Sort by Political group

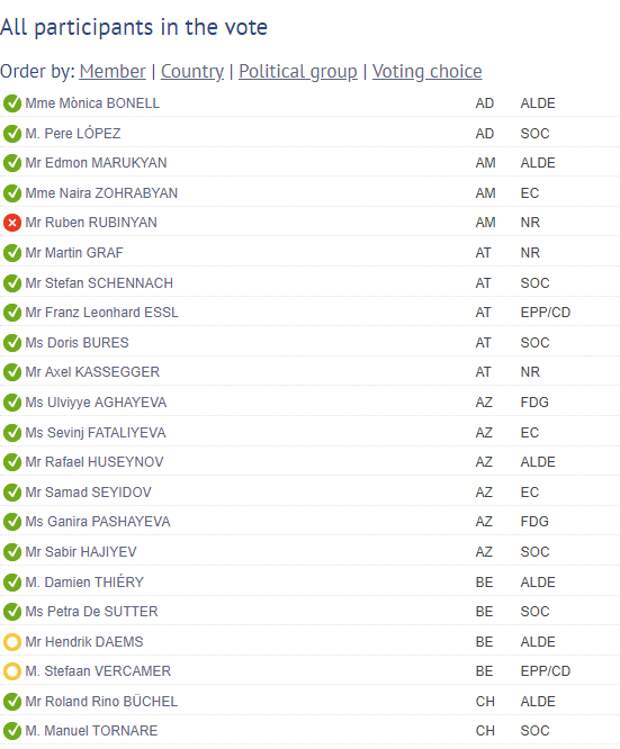click(298, 72)
